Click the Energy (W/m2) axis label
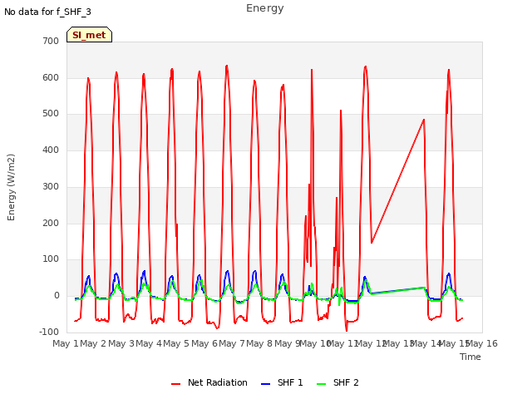The width and height of the screenshot is (532, 399). 11,187
